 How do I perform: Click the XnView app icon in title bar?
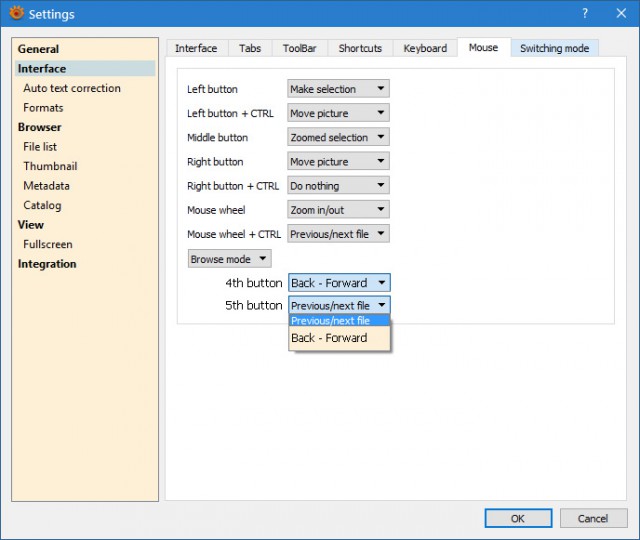tap(16, 13)
